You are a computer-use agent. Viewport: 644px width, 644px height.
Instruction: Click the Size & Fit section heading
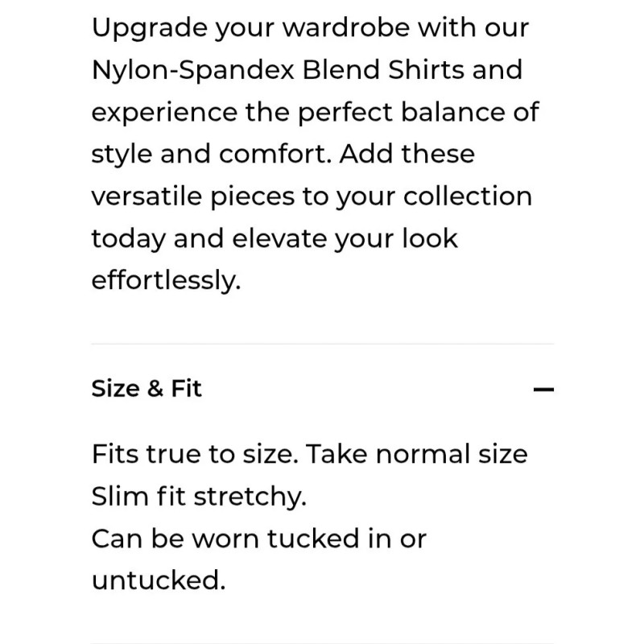pyautogui.click(x=147, y=389)
